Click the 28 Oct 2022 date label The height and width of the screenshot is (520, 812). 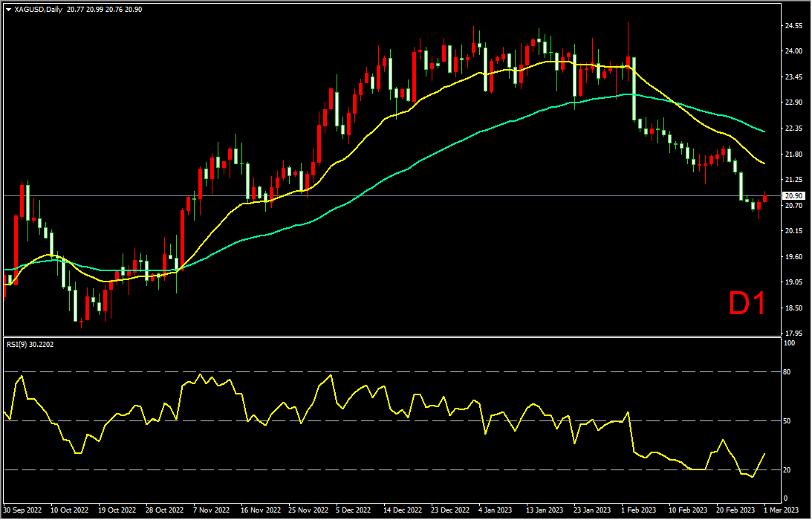[166, 510]
